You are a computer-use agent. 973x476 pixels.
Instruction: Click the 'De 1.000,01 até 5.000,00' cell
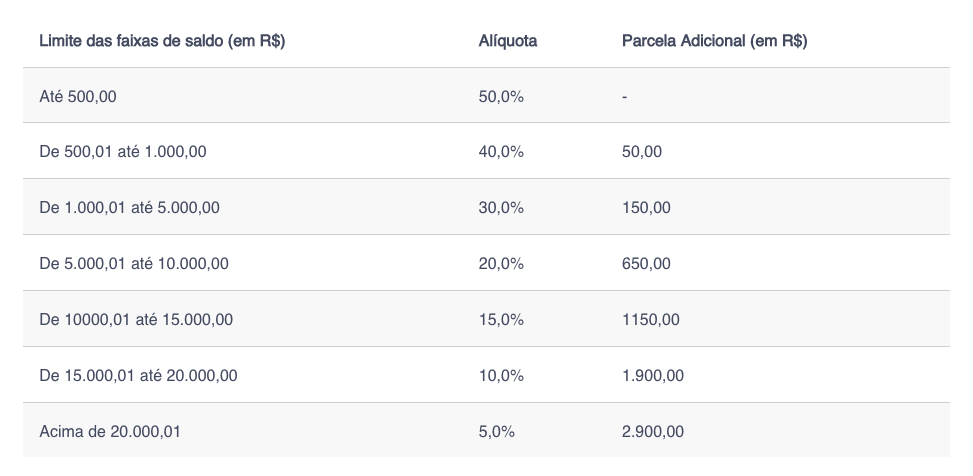[129, 208]
